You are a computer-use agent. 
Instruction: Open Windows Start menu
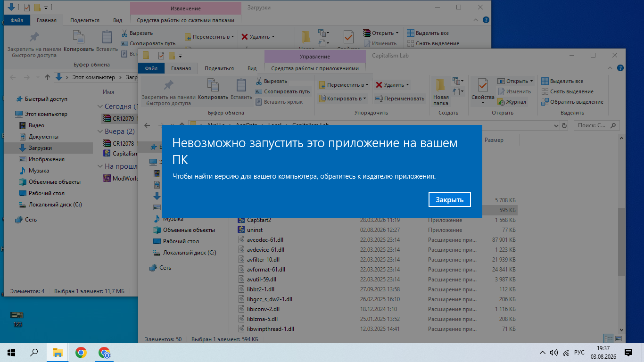coord(11,352)
